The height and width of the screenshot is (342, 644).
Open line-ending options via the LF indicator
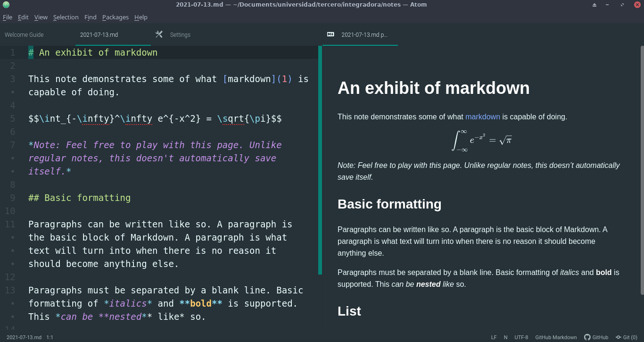tap(494, 337)
